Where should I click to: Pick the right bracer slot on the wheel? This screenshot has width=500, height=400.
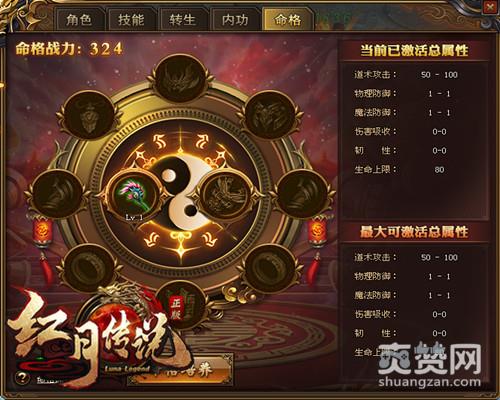coord(302,194)
